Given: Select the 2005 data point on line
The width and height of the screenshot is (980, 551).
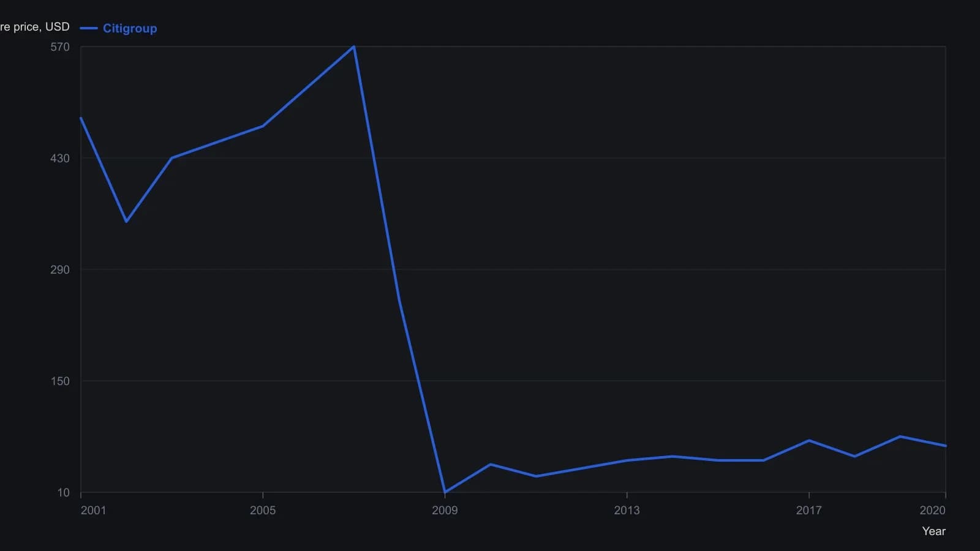Looking at the screenshot, I should 263,126.
